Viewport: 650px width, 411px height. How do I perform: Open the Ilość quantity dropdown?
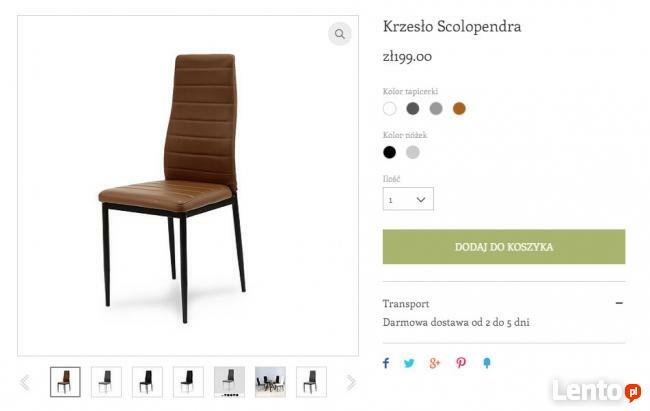(x=408, y=199)
